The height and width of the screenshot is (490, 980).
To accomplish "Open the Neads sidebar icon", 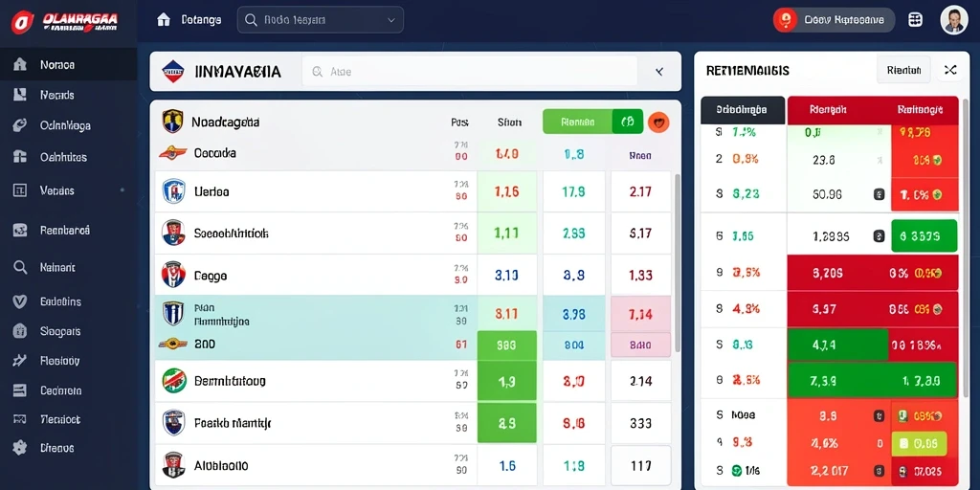I will (x=20, y=95).
